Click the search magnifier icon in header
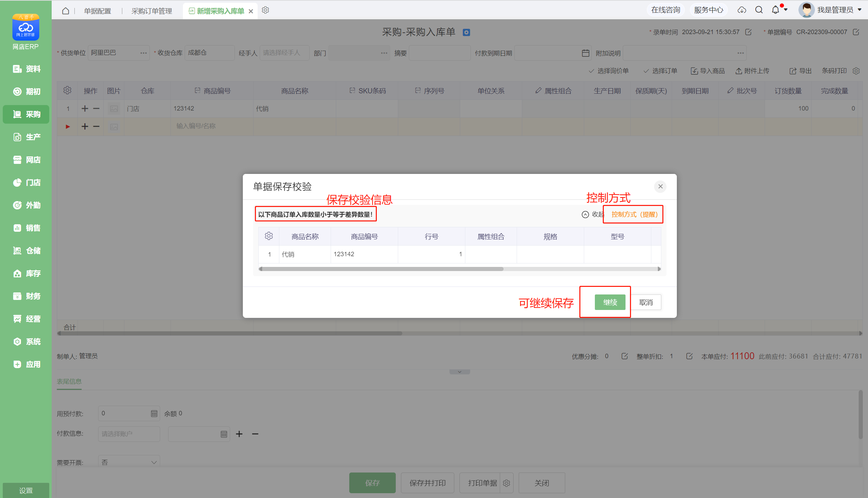868x498 pixels. [759, 10]
